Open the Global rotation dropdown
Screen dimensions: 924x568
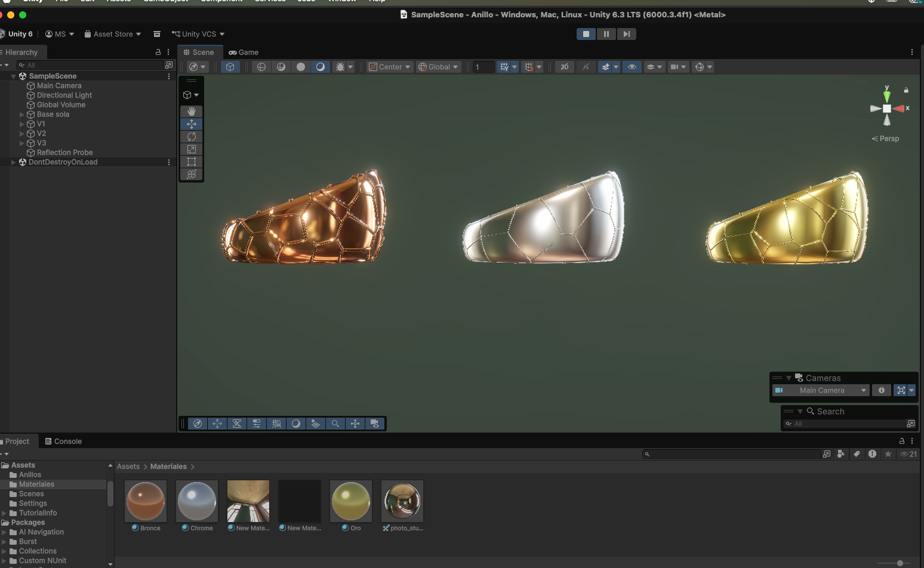click(438, 67)
